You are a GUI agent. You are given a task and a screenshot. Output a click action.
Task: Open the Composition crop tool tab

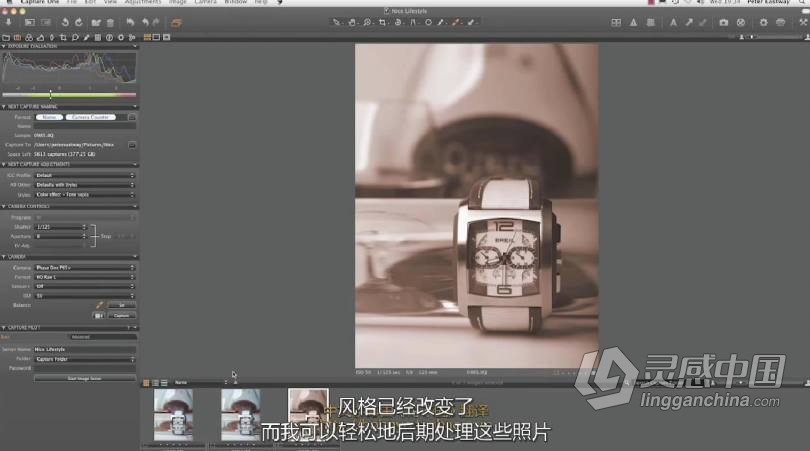[x=63, y=37]
